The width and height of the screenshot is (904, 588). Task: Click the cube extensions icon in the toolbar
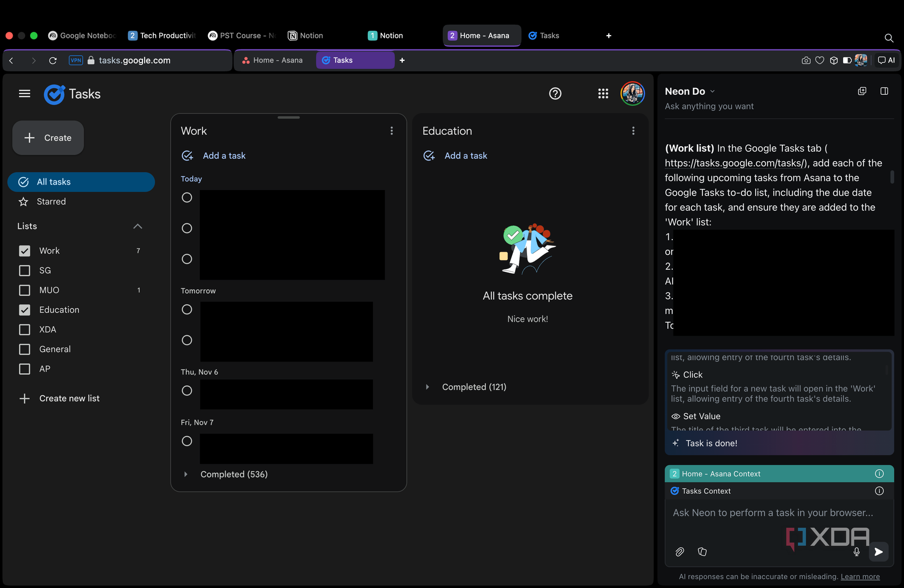tap(834, 60)
